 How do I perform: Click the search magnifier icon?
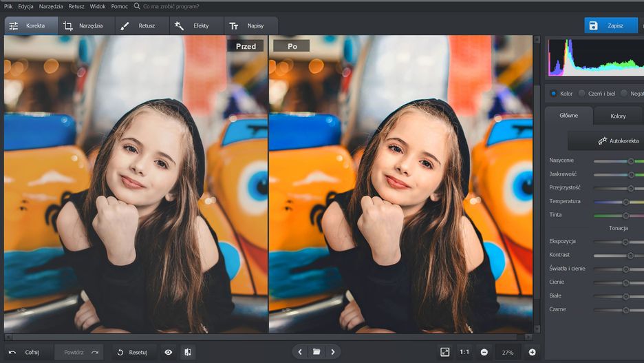(x=137, y=6)
